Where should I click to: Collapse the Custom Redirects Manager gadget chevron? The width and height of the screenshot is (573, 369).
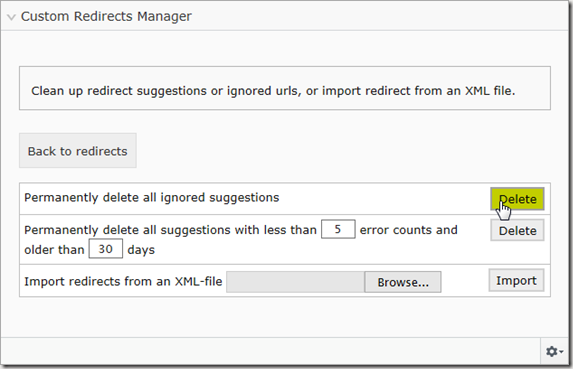[11, 17]
